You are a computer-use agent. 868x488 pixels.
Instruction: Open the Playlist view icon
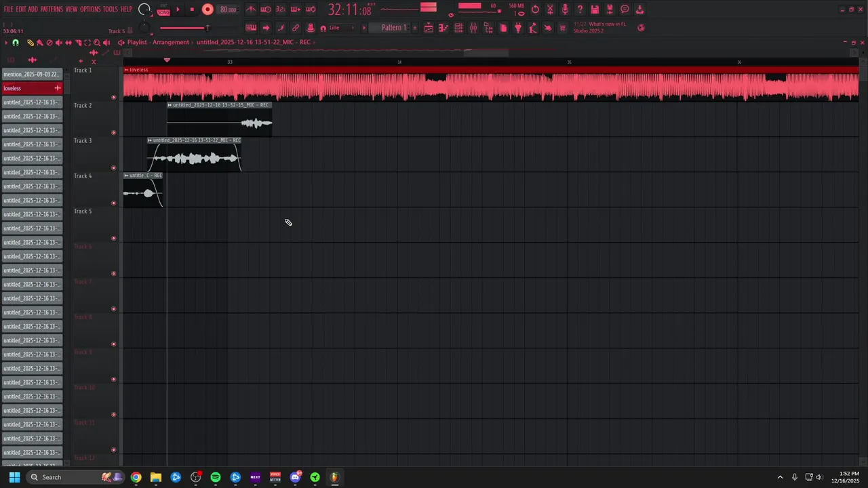click(x=428, y=28)
